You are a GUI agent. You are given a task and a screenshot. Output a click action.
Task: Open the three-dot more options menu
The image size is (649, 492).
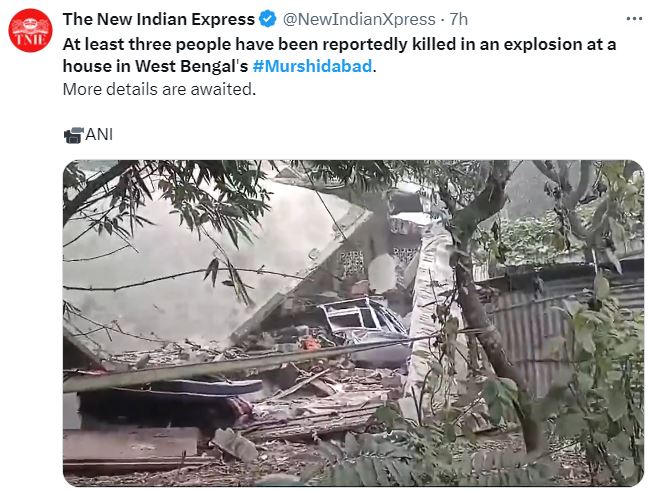tap(634, 19)
